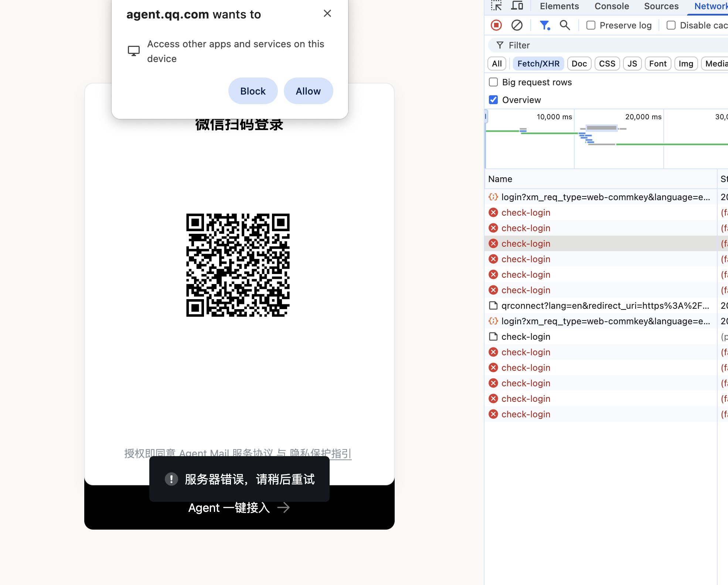
Task: Stop recording network log
Action: [496, 25]
